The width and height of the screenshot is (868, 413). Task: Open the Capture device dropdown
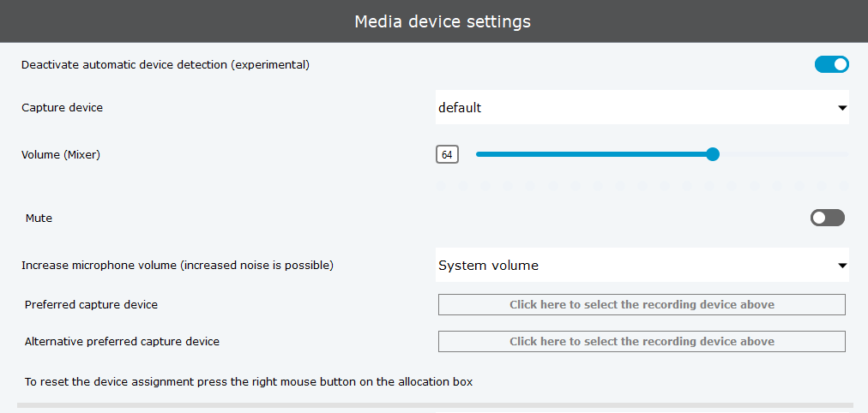click(635, 108)
